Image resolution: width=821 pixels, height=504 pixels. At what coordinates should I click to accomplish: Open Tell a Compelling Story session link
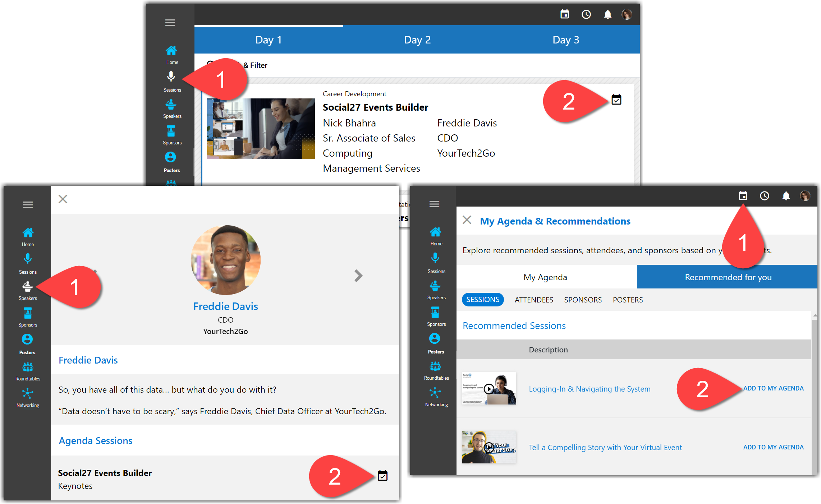[605, 448]
